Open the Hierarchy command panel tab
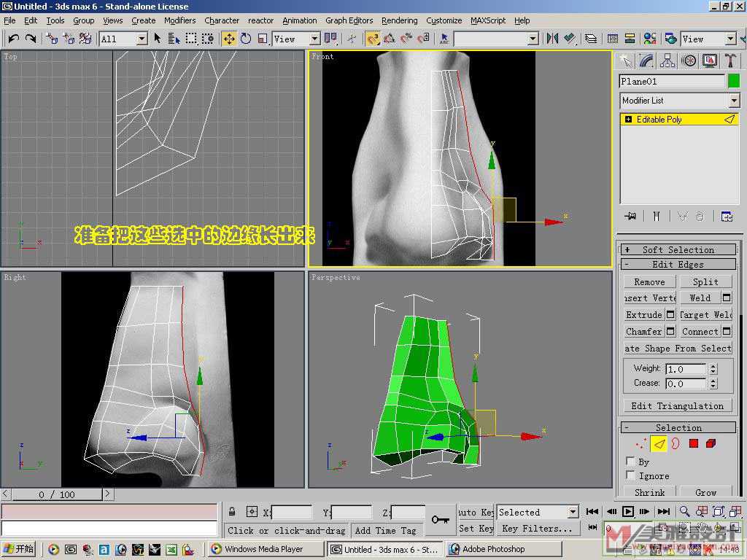The height and width of the screenshot is (560, 747). click(667, 61)
